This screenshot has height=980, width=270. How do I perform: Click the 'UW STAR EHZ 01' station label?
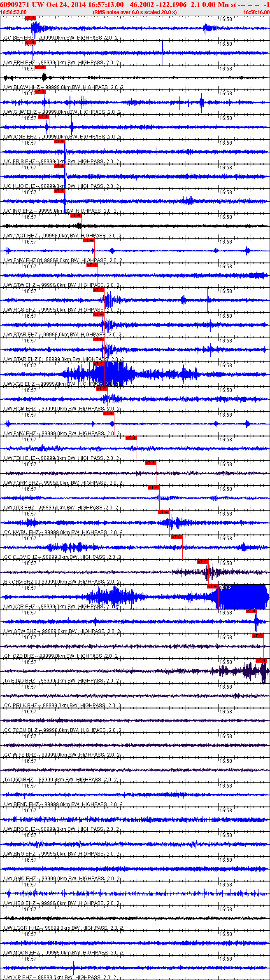(x=24, y=359)
